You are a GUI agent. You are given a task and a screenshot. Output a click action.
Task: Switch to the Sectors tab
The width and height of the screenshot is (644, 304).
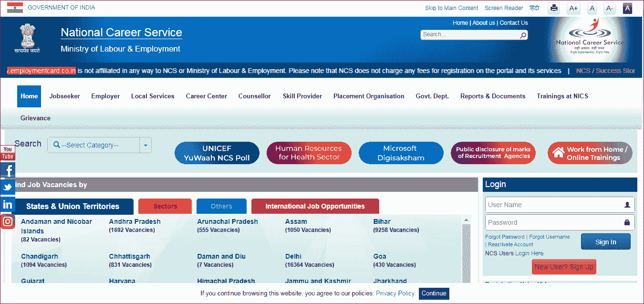165,206
